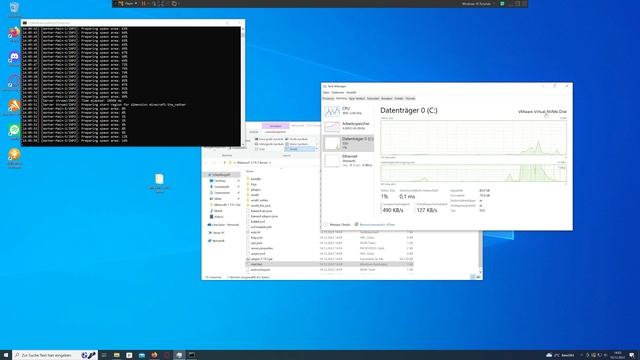Select commands.yml file in Explorer

(x=261, y=227)
